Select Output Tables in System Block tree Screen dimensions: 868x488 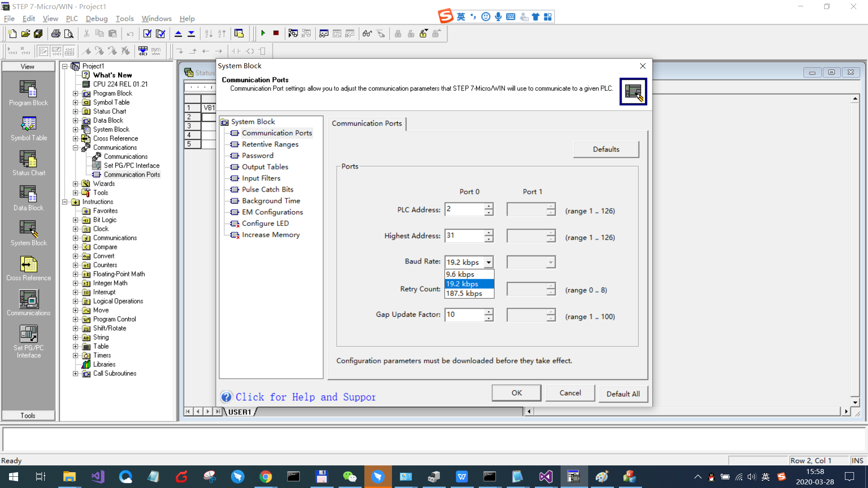coord(265,167)
